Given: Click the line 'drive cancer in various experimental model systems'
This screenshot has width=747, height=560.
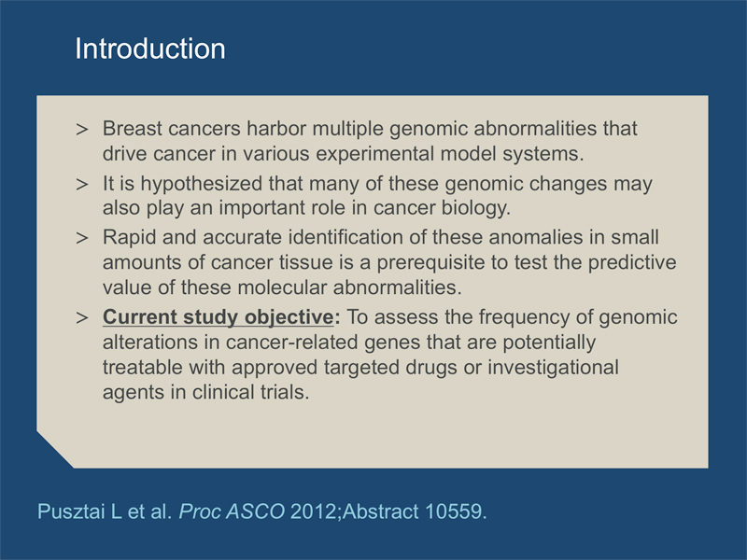Looking at the screenshot, I should coord(343,154).
